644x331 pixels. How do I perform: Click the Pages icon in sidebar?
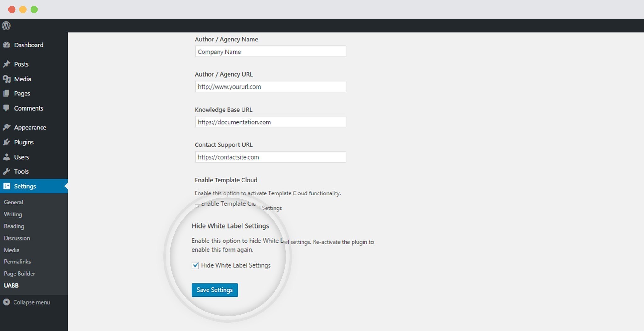(7, 93)
